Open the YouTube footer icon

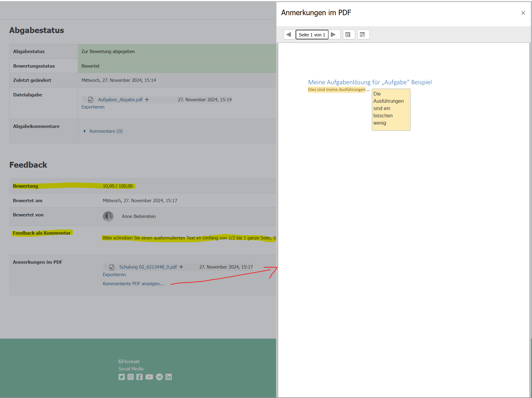pos(149,377)
